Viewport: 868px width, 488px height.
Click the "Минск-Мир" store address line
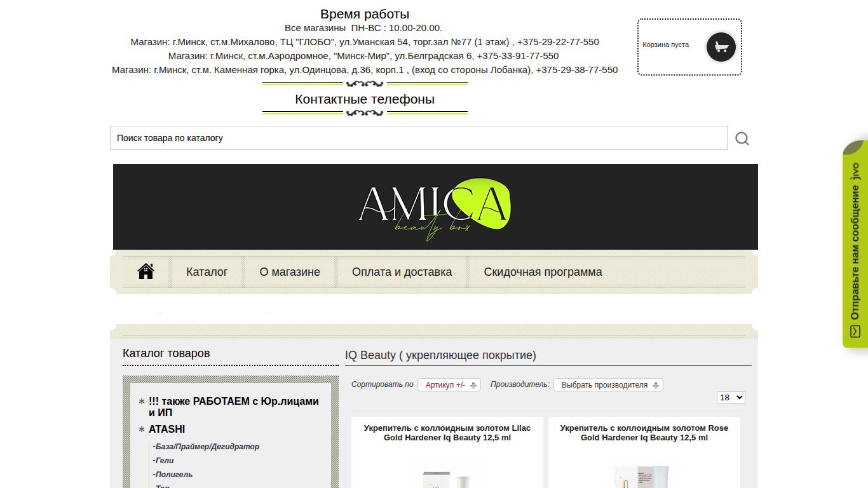[365, 56]
